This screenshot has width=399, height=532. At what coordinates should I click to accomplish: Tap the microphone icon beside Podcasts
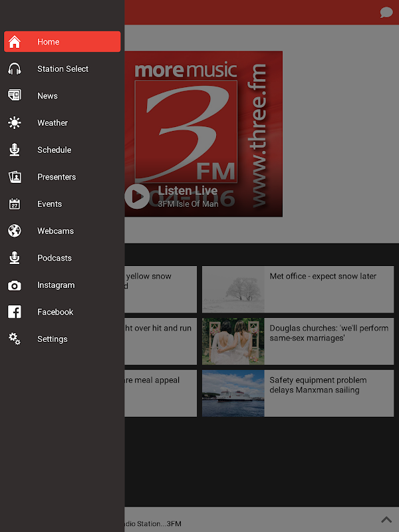(x=15, y=258)
